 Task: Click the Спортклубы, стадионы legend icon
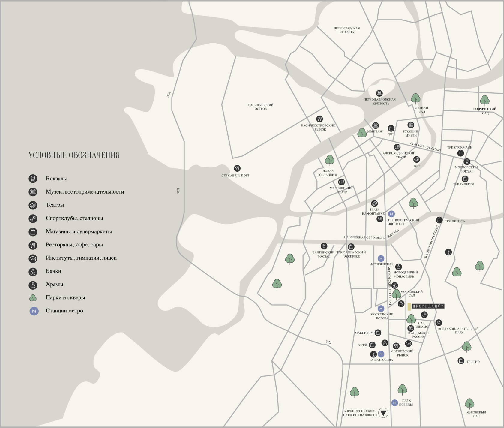coord(33,218)
